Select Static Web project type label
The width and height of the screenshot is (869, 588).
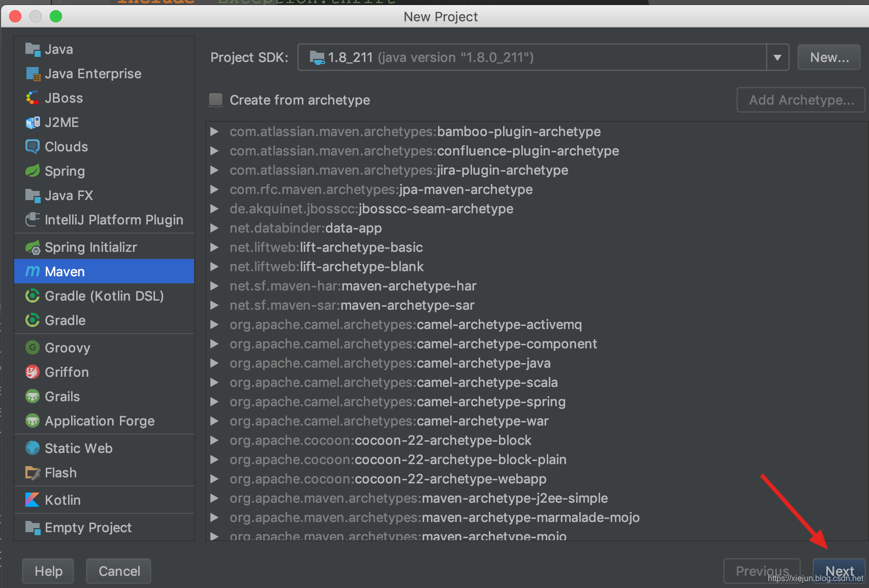(x=79, y=448)
